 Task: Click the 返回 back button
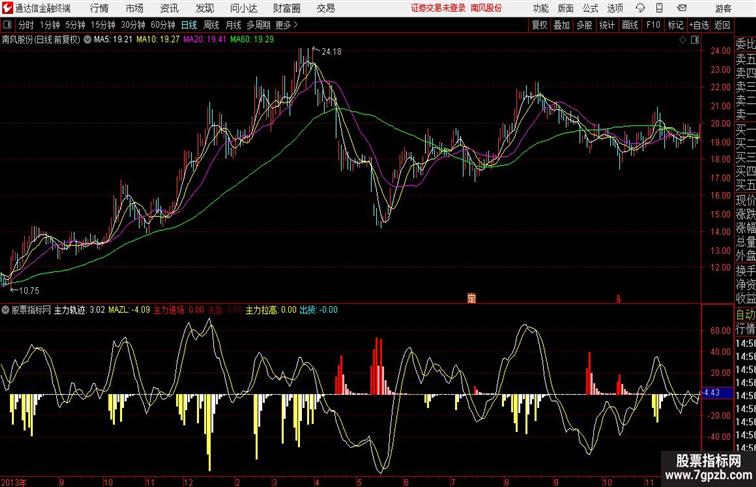(x=722, y=25)
